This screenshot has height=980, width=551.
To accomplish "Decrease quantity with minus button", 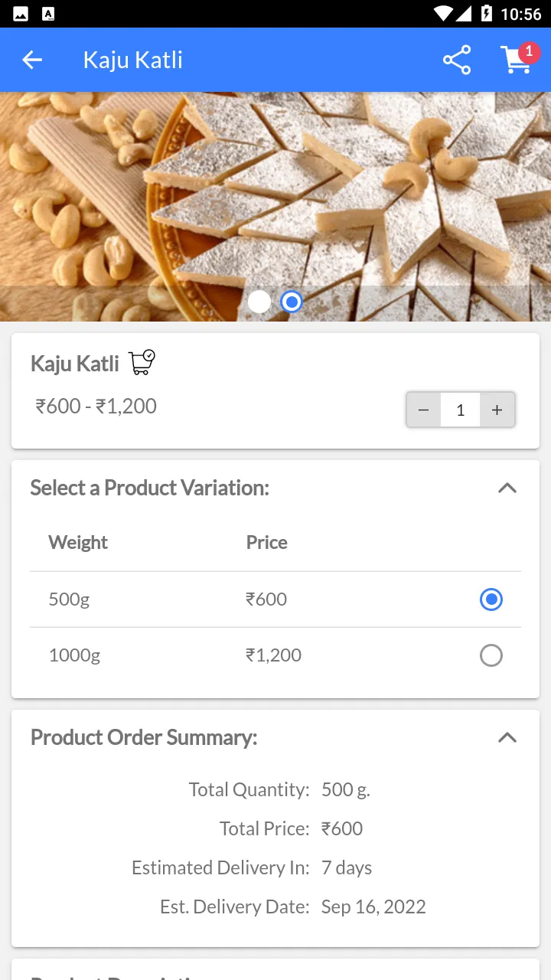I will pos(423,410).
